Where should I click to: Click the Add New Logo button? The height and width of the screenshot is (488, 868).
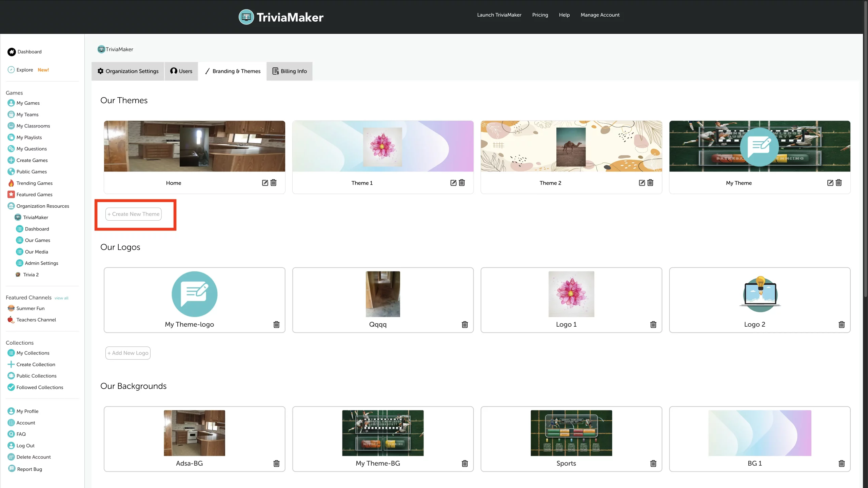point(128,353)
